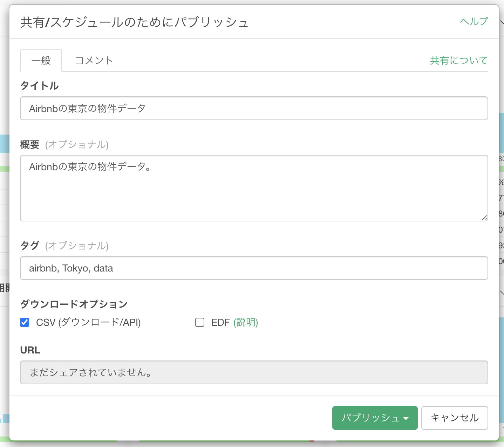Viewport: 504px width, 447px height.
Task: Uncheck the CSV (ダウンロード/API) checkbox
Action: 25,322
